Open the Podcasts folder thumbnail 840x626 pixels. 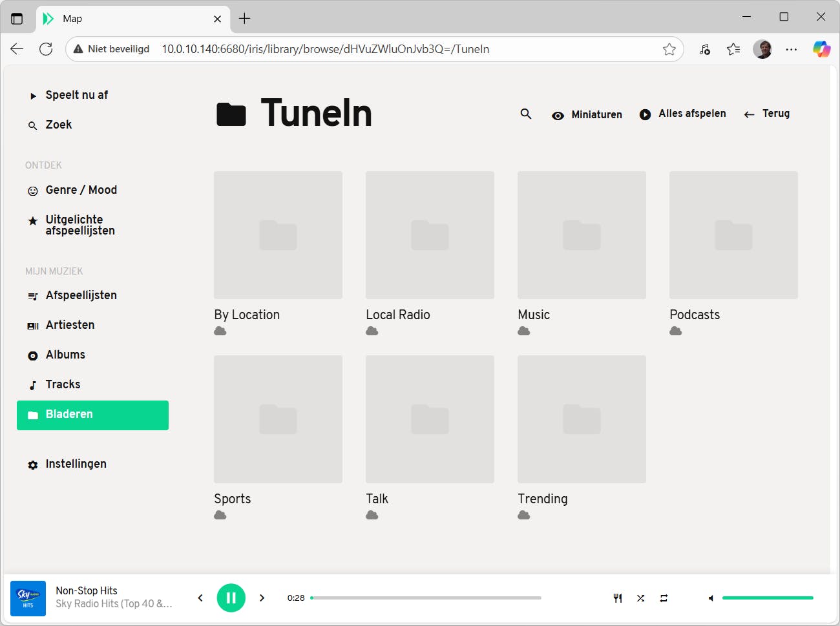pos(733,235)
